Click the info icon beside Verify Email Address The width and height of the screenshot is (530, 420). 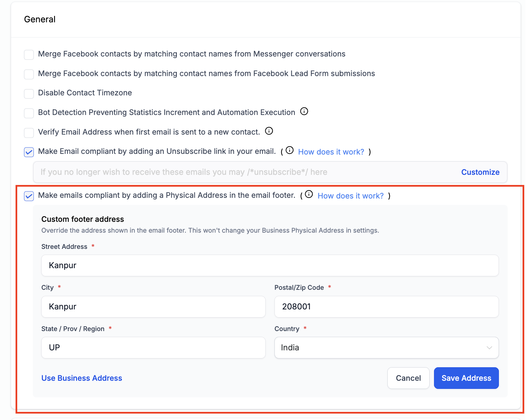click(269, 131)
